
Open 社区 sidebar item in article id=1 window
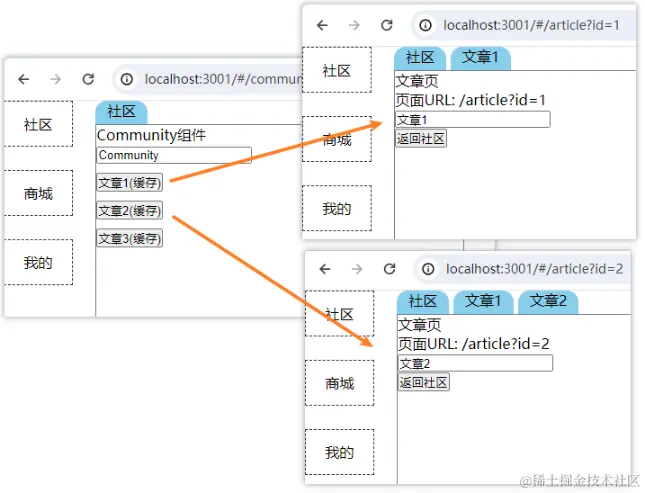tap(337, 70)
